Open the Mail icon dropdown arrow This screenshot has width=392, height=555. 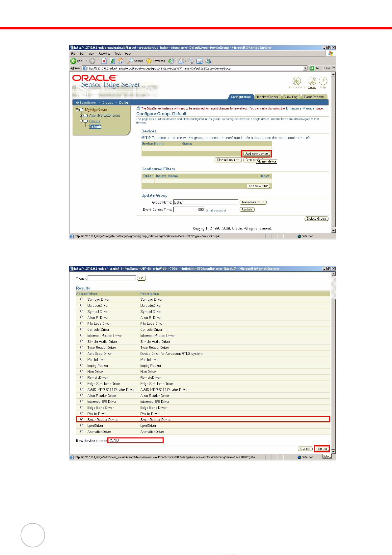pos(186,61)
